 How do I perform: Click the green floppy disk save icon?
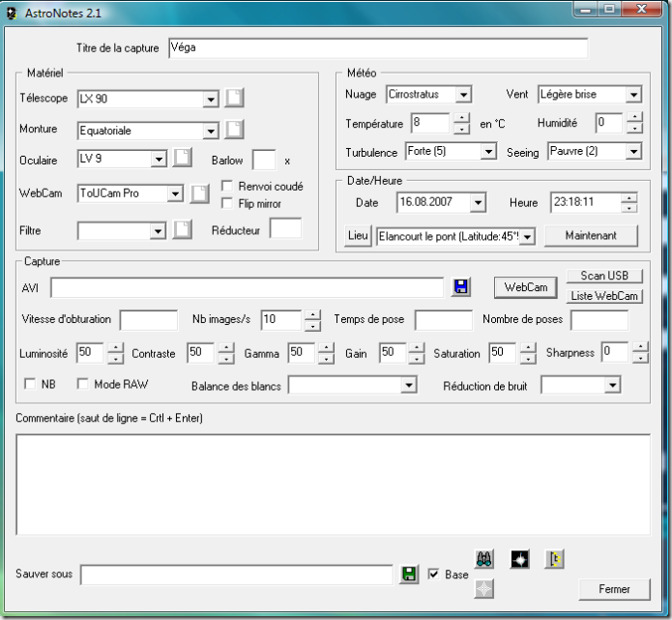[x=410, y=575]
